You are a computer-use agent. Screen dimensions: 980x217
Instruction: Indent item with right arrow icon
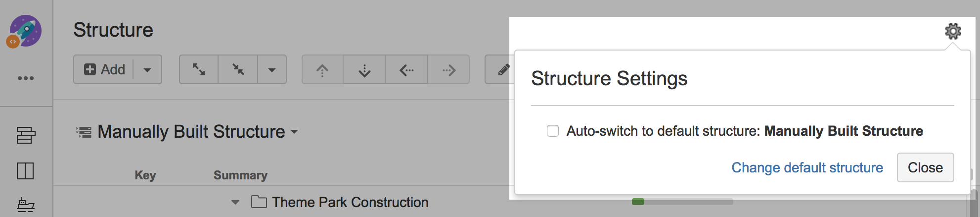448,70
